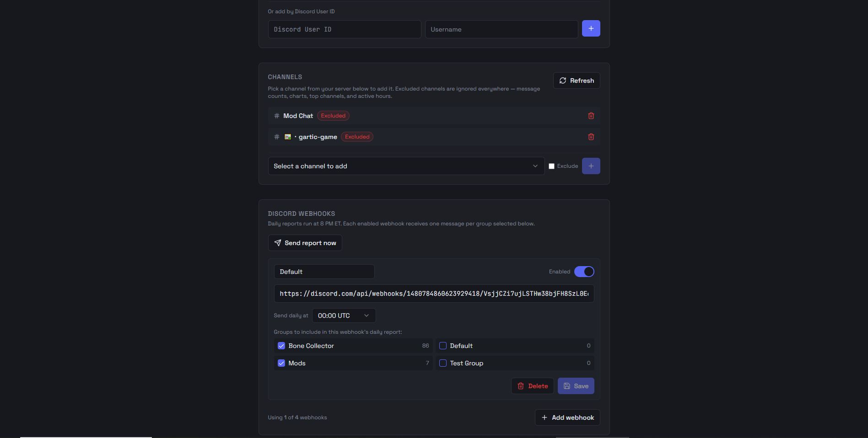Click the Using 1 of 4 webhooks text
Image resolution: width=868 pixels, height=438 pixels.
pyautogui.click(x=297, y=417)
